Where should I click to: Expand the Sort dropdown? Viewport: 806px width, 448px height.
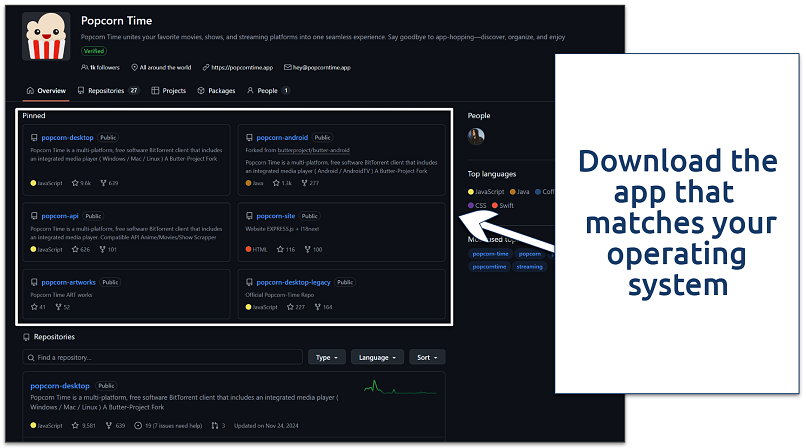(x=427, y=357)
